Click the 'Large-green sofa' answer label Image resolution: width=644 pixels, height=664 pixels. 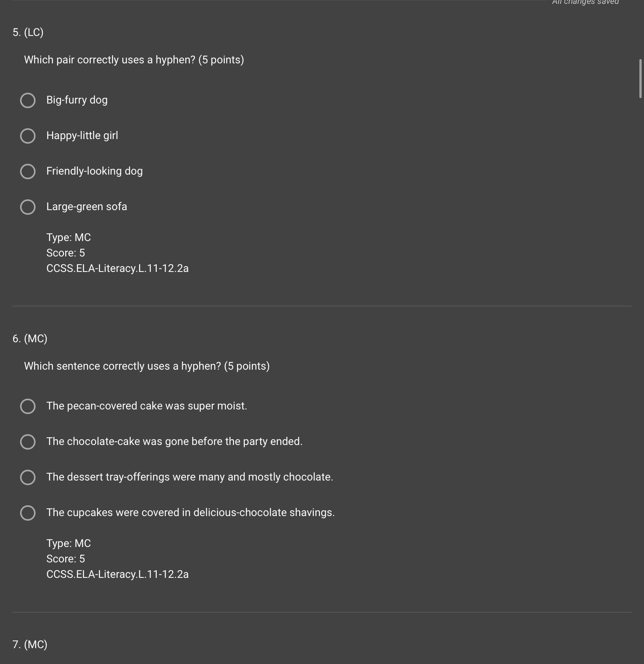86,207
